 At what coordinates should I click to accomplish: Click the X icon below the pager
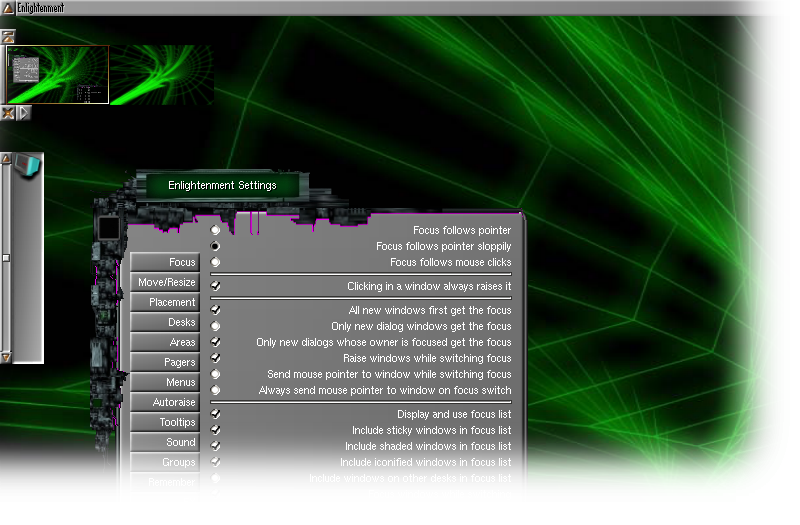8,113
